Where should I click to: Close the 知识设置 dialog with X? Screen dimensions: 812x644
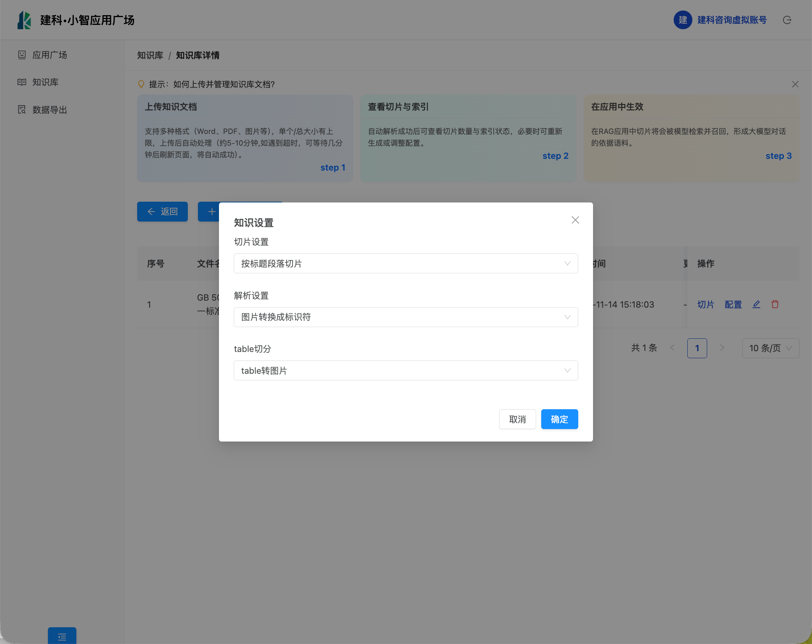click(575, 220)
